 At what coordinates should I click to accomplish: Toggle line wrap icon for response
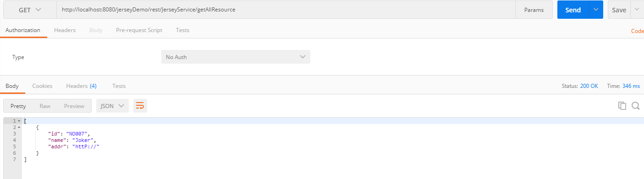point(140,106)
